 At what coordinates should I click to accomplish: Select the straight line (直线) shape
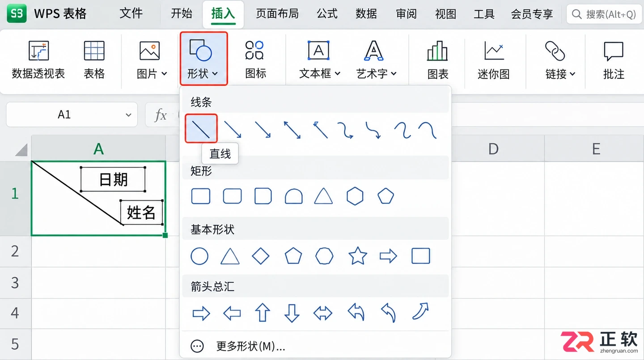[x=201, y=129]
